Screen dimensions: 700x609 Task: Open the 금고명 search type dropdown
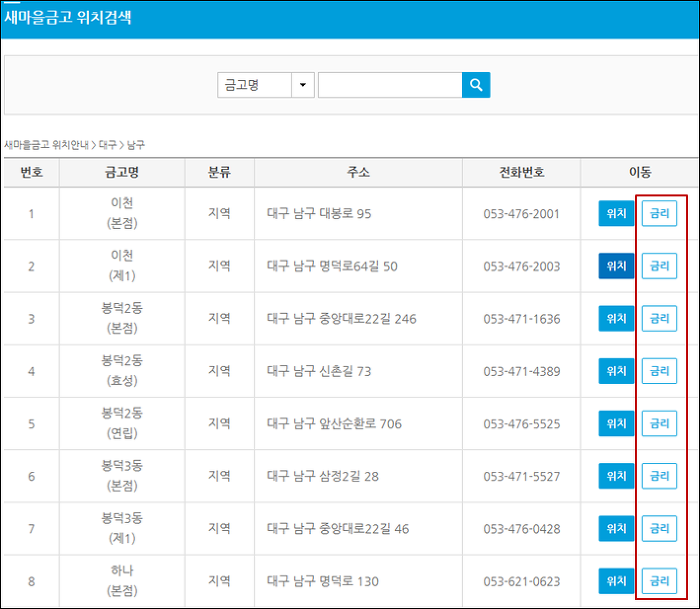[x=266, y=85]
